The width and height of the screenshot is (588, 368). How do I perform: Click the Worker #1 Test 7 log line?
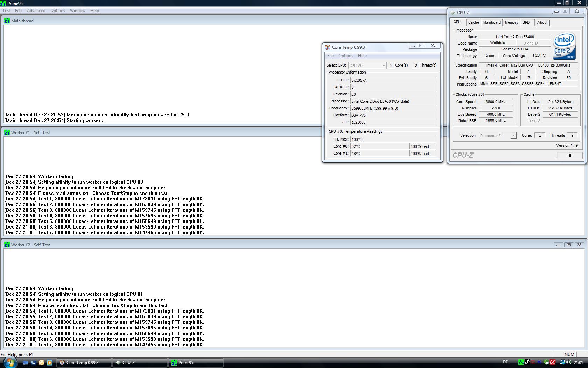(104, 232)
